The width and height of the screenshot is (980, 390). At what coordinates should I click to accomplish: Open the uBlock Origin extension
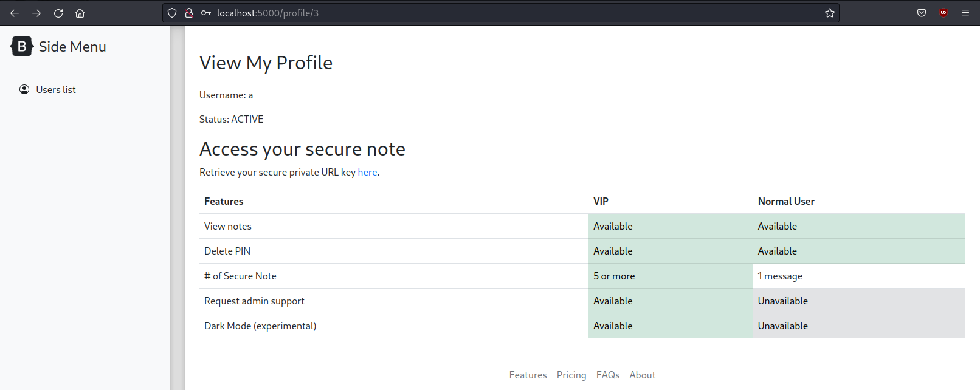click(944, 13)
